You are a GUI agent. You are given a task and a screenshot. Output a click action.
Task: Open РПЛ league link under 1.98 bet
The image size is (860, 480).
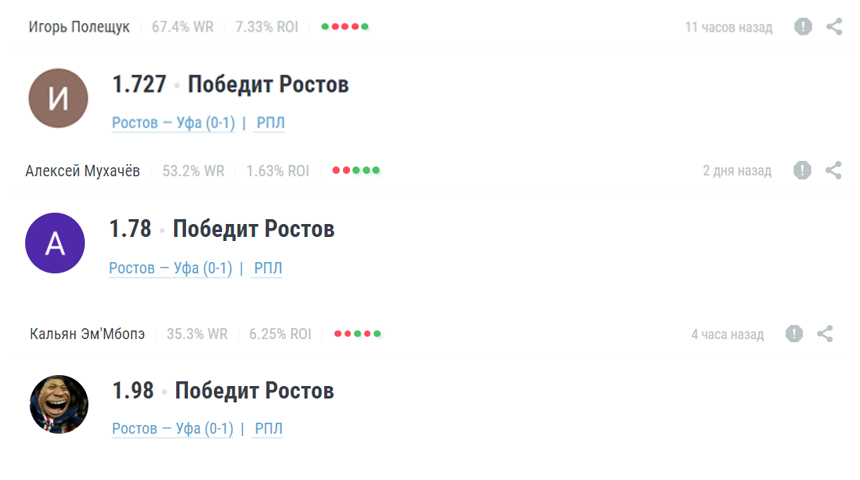[x=269, y=428]
